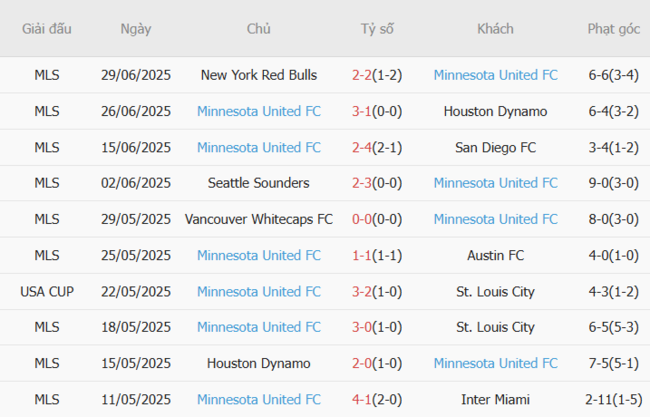Select the "Chủ" column header
The image size is (650, 417).
point(259,29)
